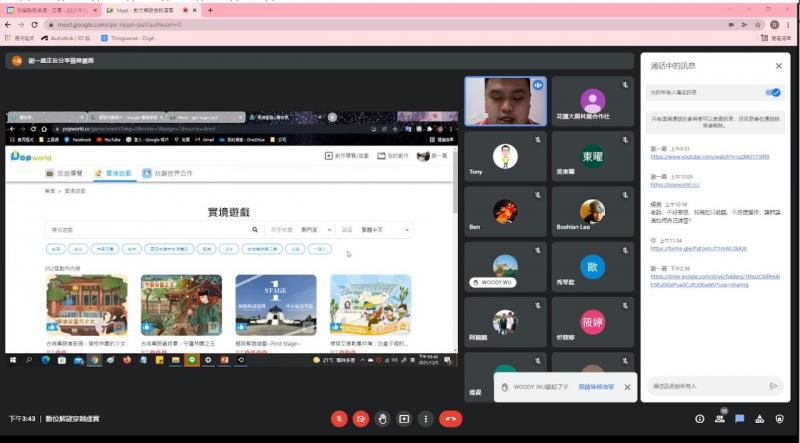The width and height of the screenshot is (800, 443).
Task: Select Ben's participant tile
Action: pos(506,211)
